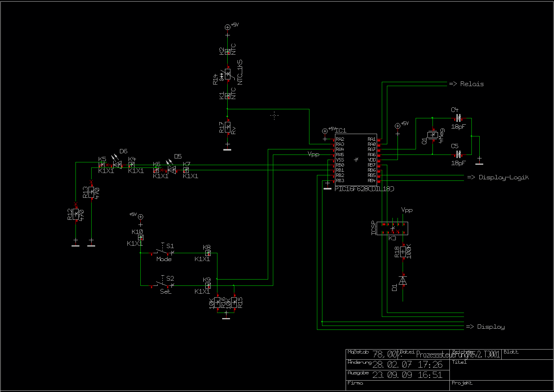This screenshot has height=392, width=554.
Task: Select resistor R12 470 ohm
Action: [75, 214]
